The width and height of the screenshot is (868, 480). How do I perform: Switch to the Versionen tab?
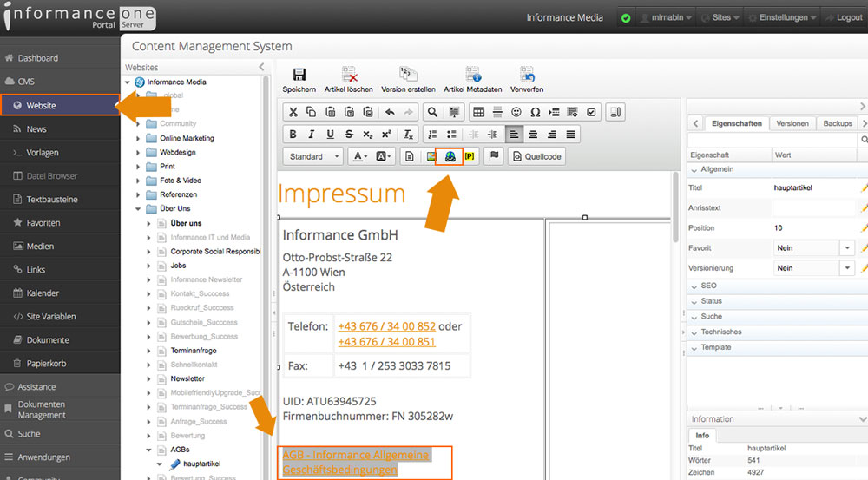point(792,123)
